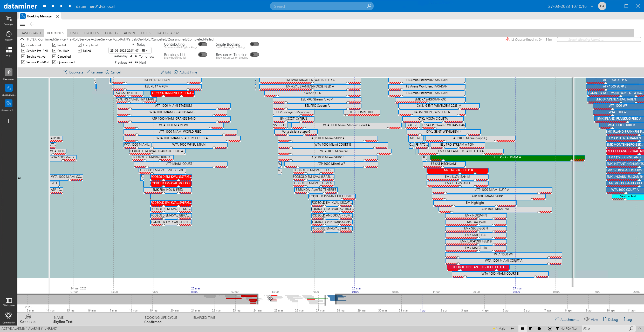Close the Booking Manager tab
The image size is (644, 332).
click(x=58, y=16)
